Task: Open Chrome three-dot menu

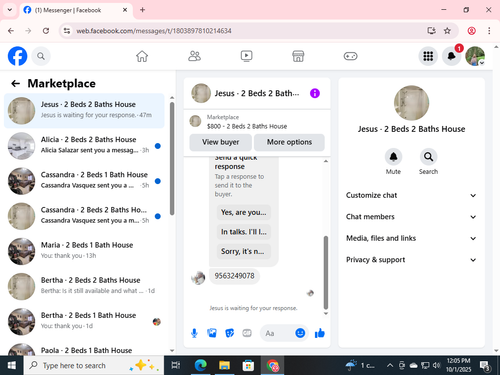Action: coord(489,31)
